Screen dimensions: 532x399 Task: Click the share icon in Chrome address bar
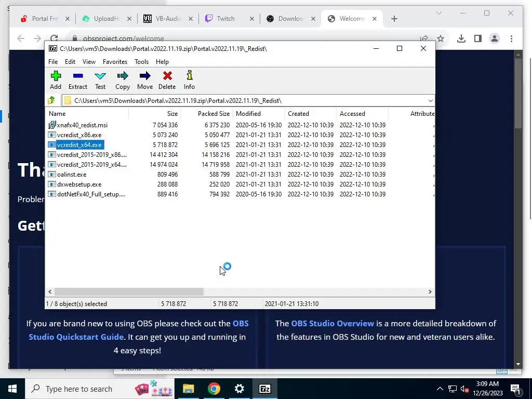424,38
